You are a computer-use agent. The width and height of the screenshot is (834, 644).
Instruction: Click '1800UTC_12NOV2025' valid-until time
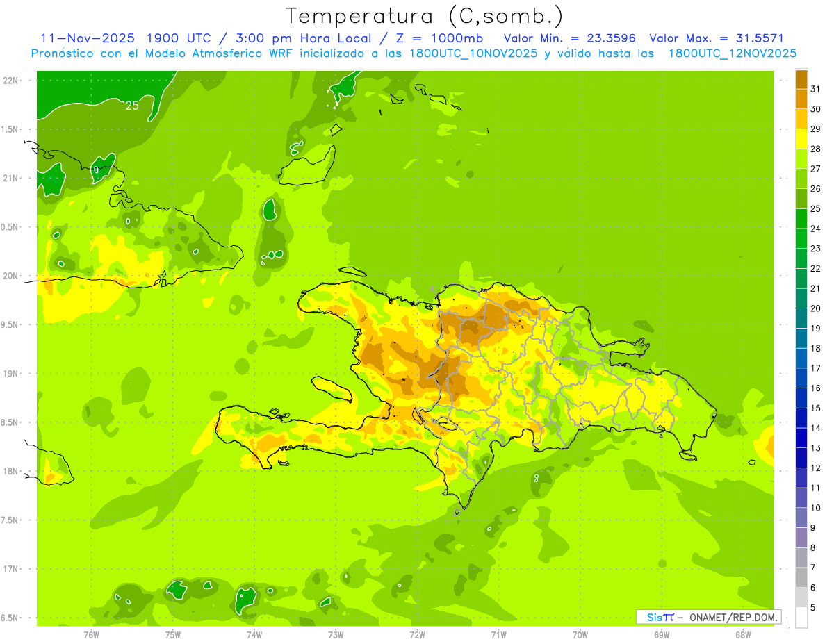click(732, 53)
